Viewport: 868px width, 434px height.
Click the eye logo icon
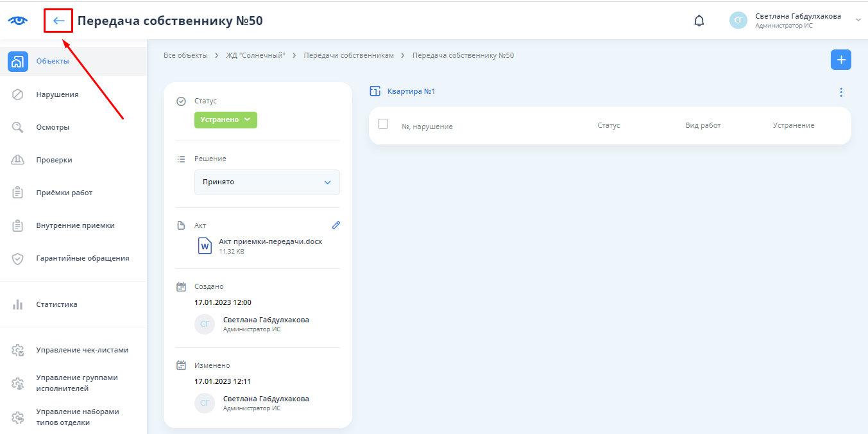(x=18, y=21)
